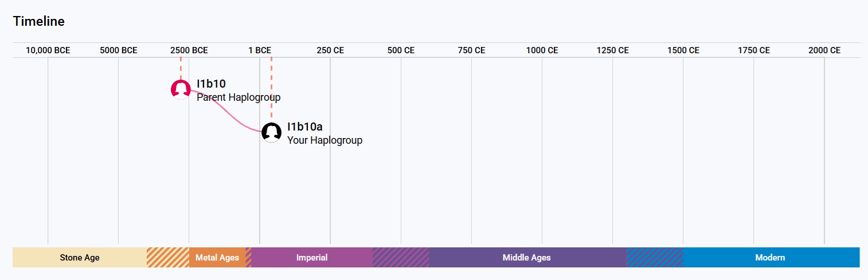The image size is (868, 280).
Task: Select the 250 CE timeline marker
Action: tap(330, 50)
